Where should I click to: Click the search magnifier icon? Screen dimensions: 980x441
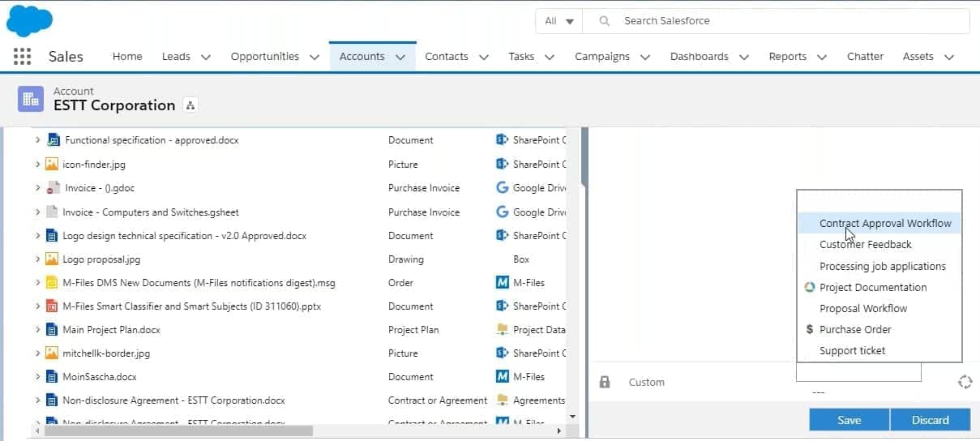(604, 21)
